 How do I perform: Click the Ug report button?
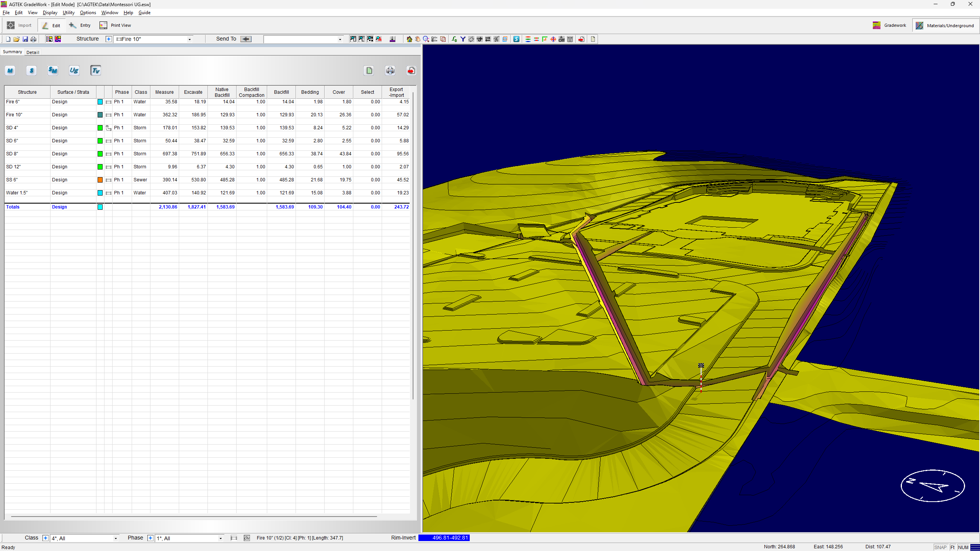(x=74, y=70)
